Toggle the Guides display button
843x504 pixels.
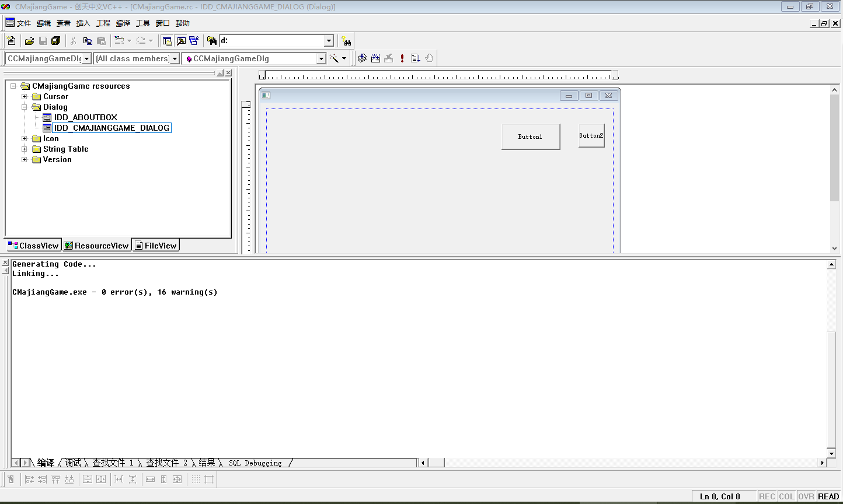click(x=209, y=479)
